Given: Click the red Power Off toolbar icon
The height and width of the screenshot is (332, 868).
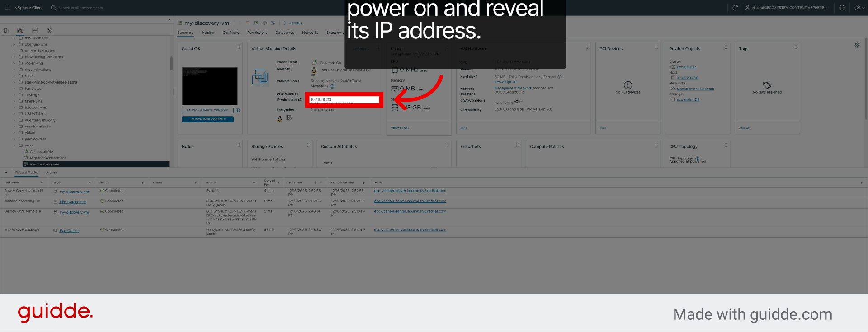Looking at the screenshot, I should pos(247,23).
